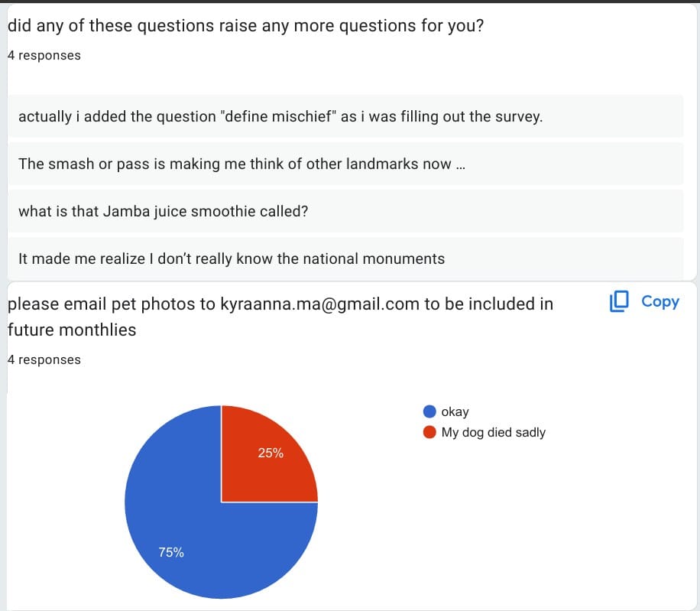The image size is (700, 611).
Task: Click the Copy chart clipboard icon
Action: coord(618,302)
